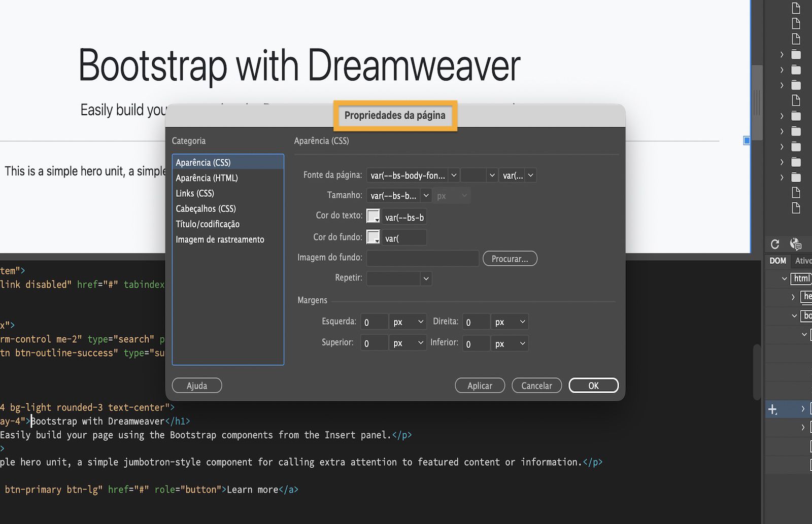Viewport: 812px width, 524px height.
Task: Refresh the Files panel with the circular arrow icon
Action: (774, 244)
